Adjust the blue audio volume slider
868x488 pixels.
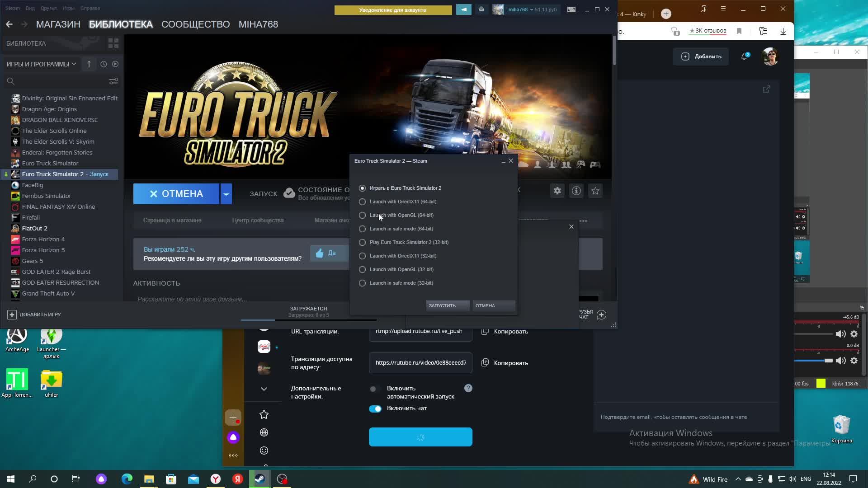pyautogui.click(x=828, y=361)
